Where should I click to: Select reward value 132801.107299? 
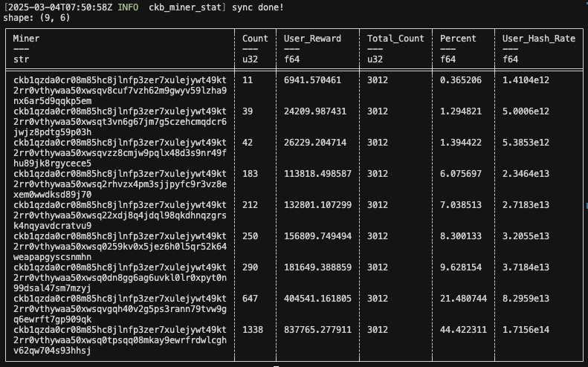point(317,205)
